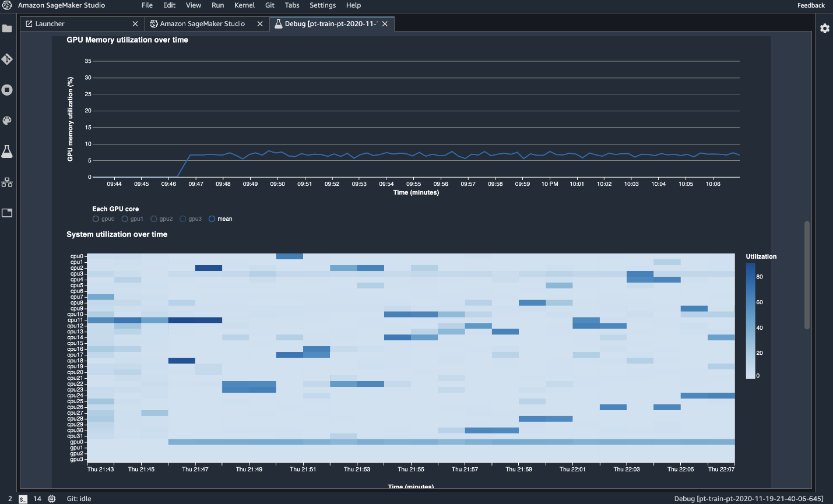
Task: Open the components network icon in left sidebar
Action: click(x=7, y=182)
